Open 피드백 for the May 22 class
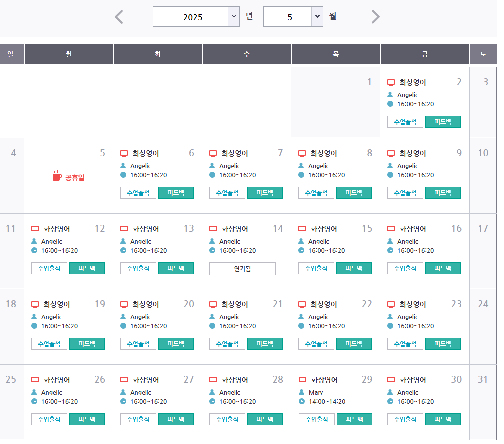 tap(354, 344)
